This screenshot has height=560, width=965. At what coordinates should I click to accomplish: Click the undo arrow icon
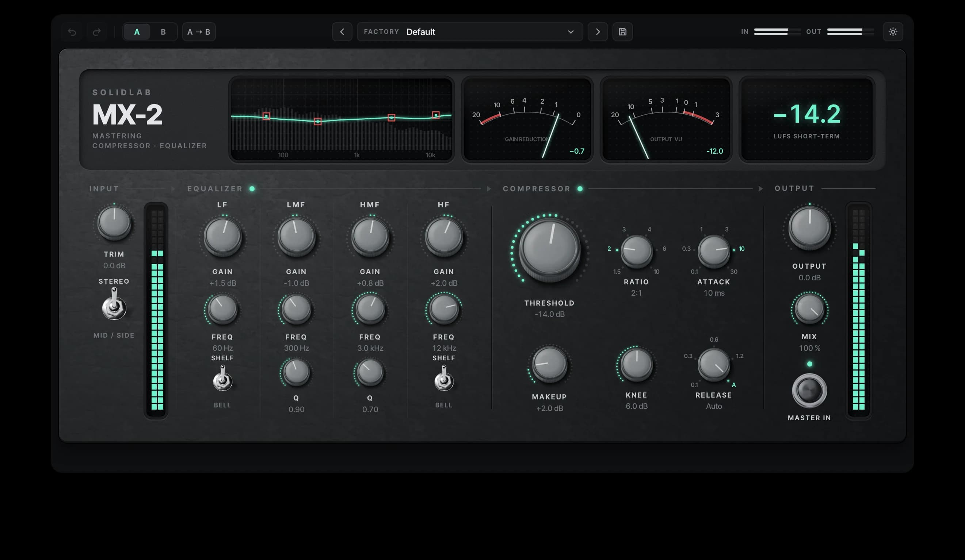(72, 32)
